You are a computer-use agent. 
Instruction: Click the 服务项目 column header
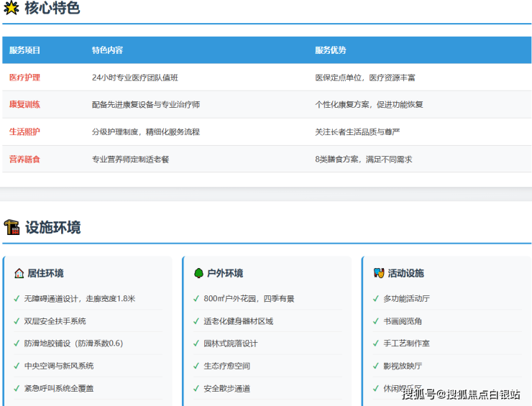24,50
